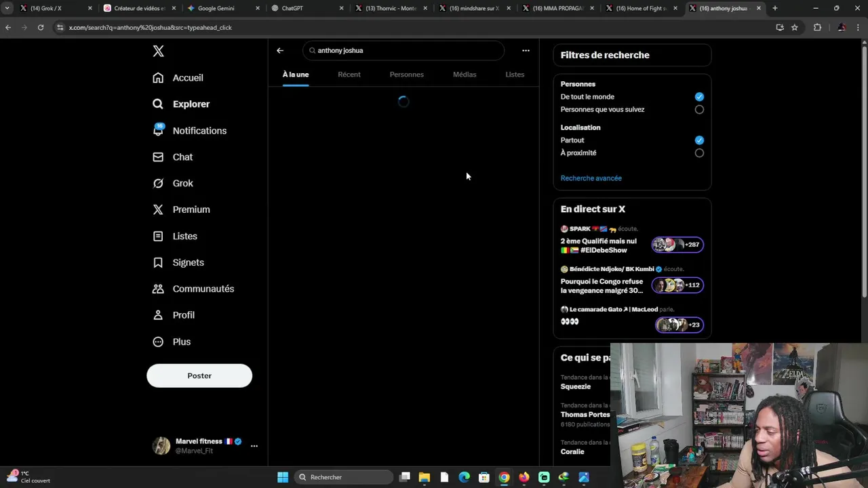This screenshot has width=868, height=488.
Task: Open Microsoft Store from taskbar
Action: pos(484,477)
